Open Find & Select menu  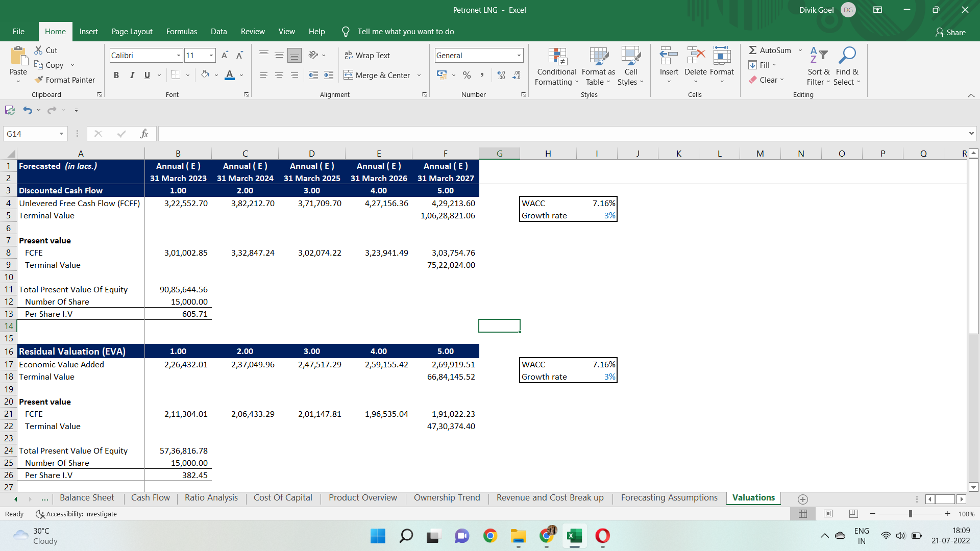847,67
